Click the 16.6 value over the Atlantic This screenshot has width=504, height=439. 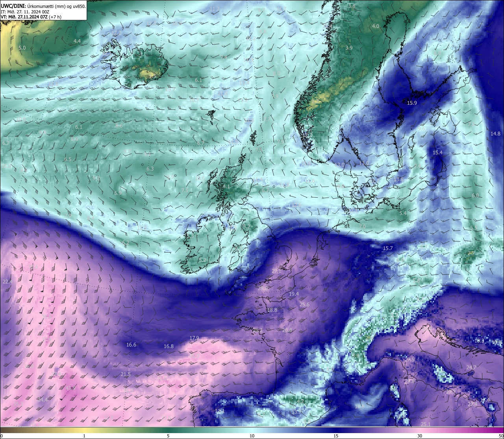(x=131, y=345)
